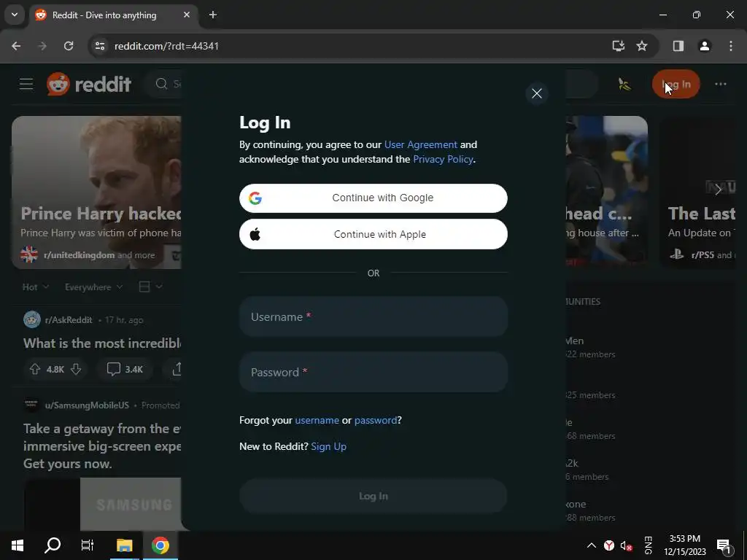Open the Samsung promoted post title

point(102,446)
